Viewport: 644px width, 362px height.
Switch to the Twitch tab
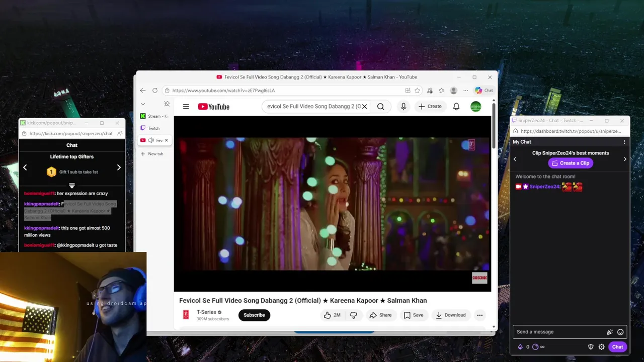[x=154, y=128]
